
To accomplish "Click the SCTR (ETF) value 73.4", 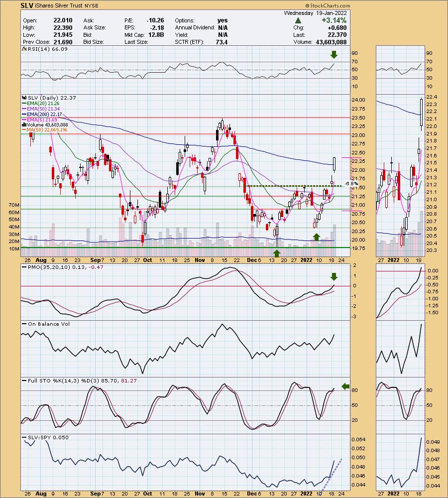I will coord(222,42).
